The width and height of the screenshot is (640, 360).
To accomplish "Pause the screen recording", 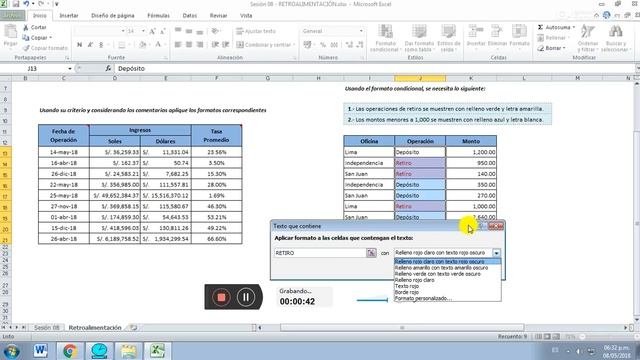I will pyautogui.click(x=246, y=297).
